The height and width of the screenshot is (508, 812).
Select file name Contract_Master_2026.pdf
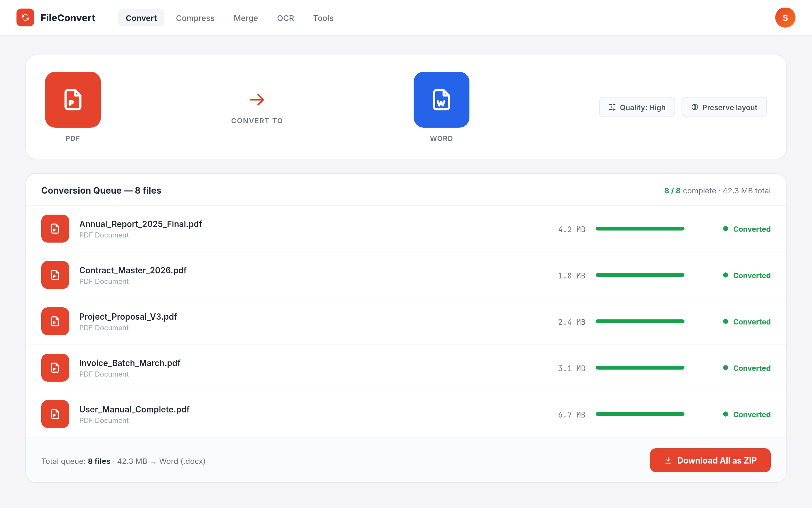133,270
